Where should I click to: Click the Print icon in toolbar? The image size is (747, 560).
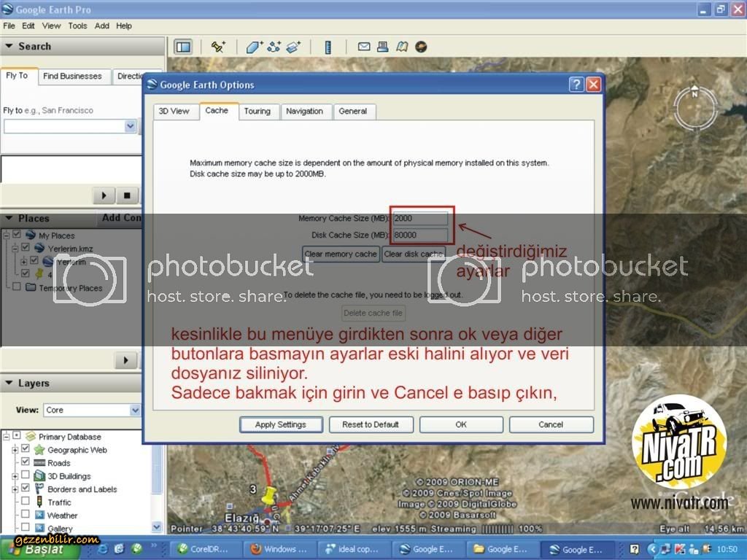pos(383,47)
